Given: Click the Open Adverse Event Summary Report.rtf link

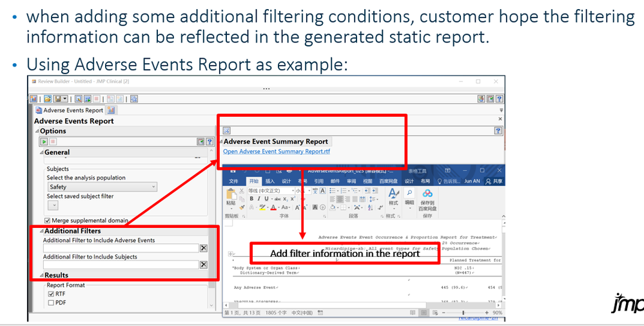Looking at the screenshot, I should coord(277,151).
